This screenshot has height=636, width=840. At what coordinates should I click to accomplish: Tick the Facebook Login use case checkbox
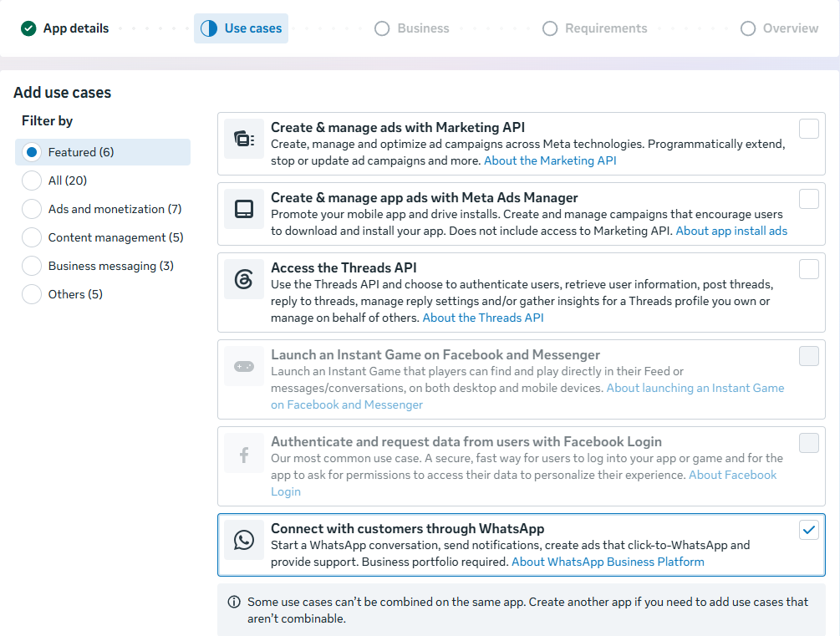tap(809, 443)
